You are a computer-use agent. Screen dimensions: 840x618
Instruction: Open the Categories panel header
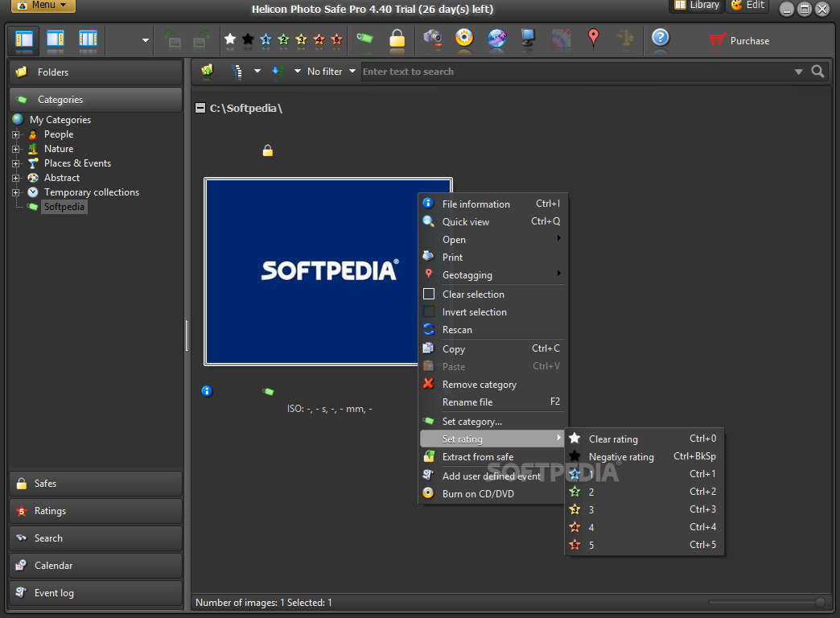click(x=96, y=100)
